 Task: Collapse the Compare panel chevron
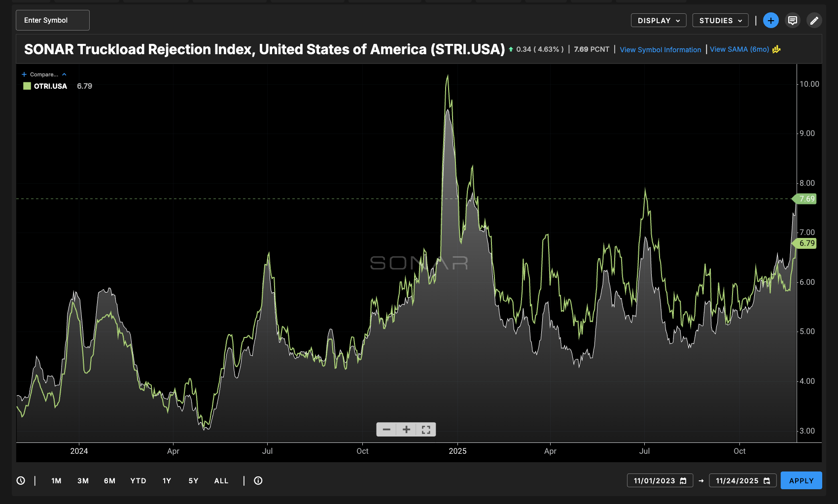point(64,74)
